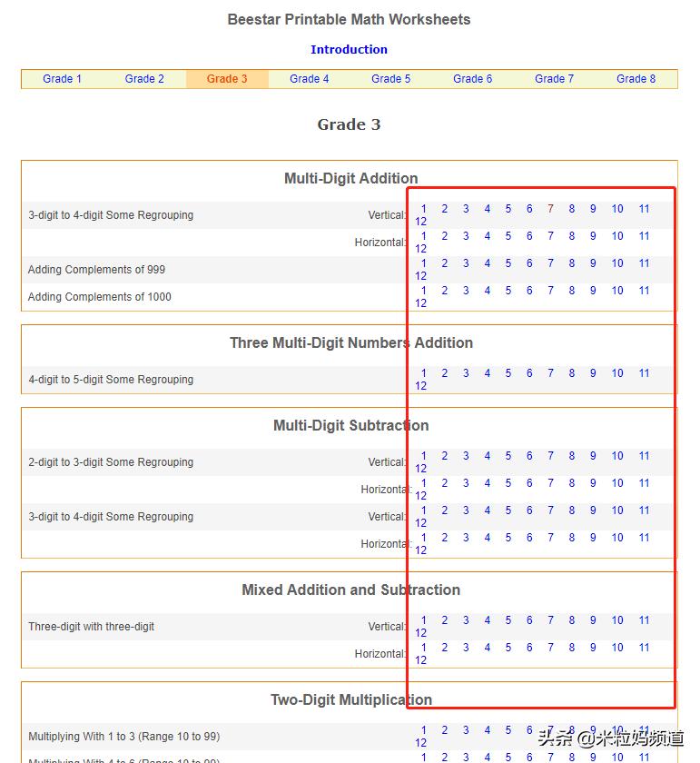Open worksheet 1 for 3-digit to 4-digit addition Vertical
700x763 pixels.
click(x=424, y=209)
